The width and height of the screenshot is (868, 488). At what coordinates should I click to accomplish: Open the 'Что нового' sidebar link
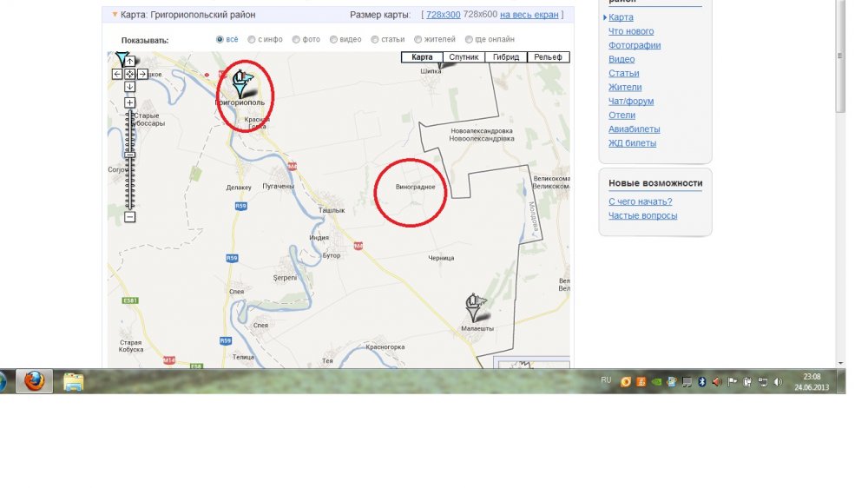point(631,31)
